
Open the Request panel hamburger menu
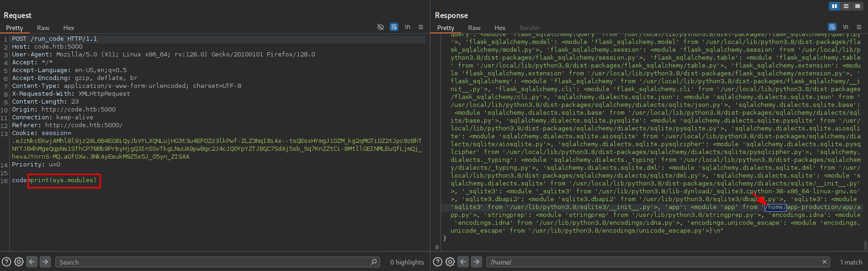click(421, 27)
